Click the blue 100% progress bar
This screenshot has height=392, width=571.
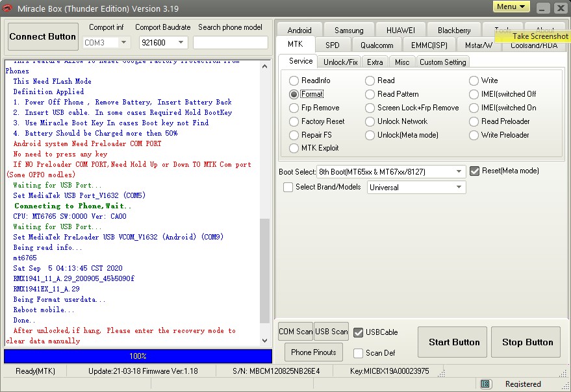[138, 356]
